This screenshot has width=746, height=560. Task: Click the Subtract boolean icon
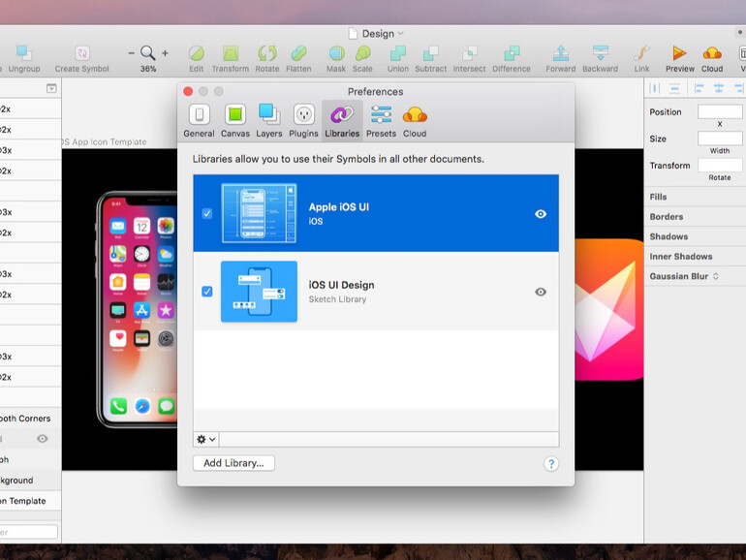[430, 53]
